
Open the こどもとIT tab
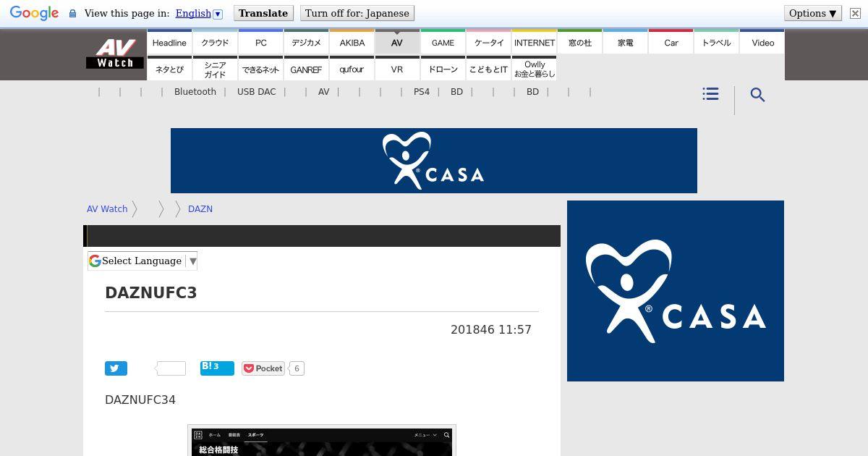488,69
